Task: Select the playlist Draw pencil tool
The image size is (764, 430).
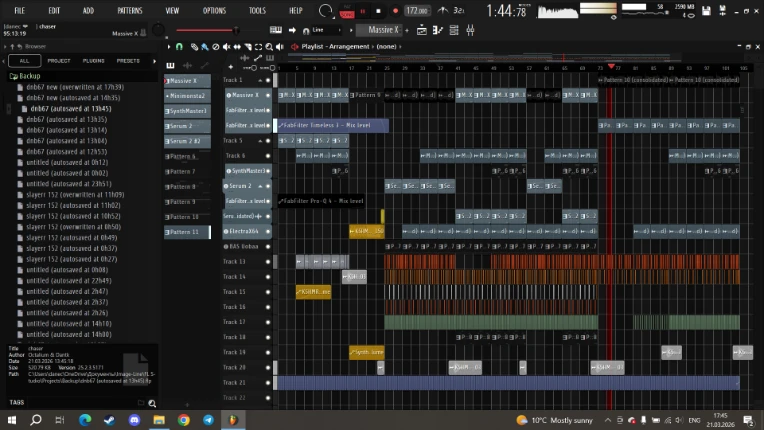Action: pyautogui.click(x=194, y=47)
